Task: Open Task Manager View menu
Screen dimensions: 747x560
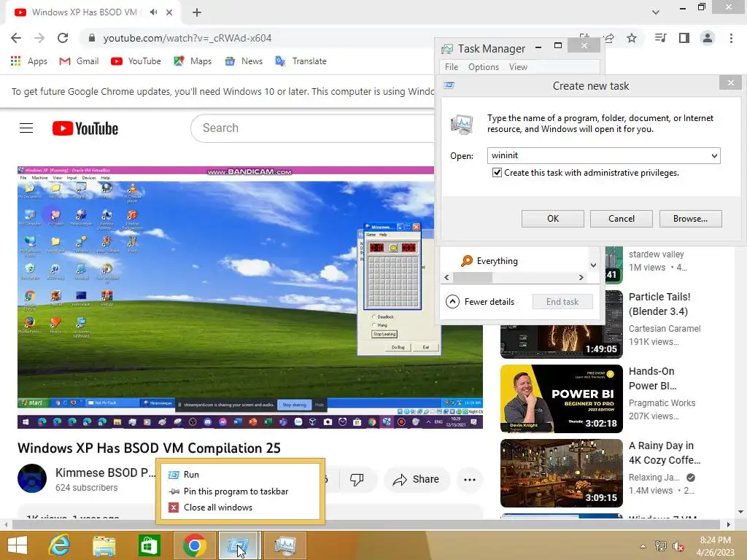Action: [x=518, y=67]
